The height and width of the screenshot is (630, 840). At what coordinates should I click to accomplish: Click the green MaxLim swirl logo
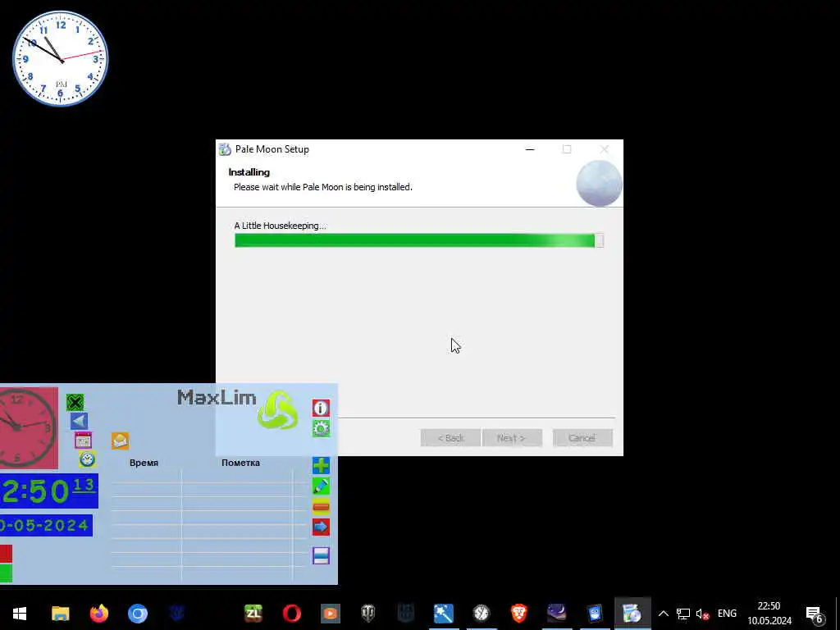[x=277, y=410]
